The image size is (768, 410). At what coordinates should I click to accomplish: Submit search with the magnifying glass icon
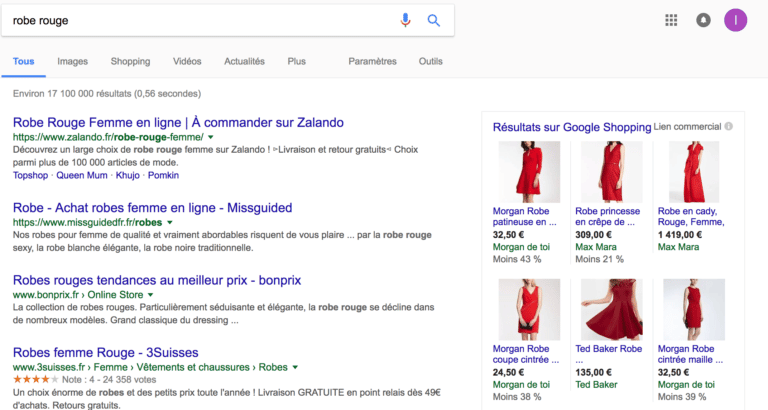pyautogui.click(x=433, y=21)
